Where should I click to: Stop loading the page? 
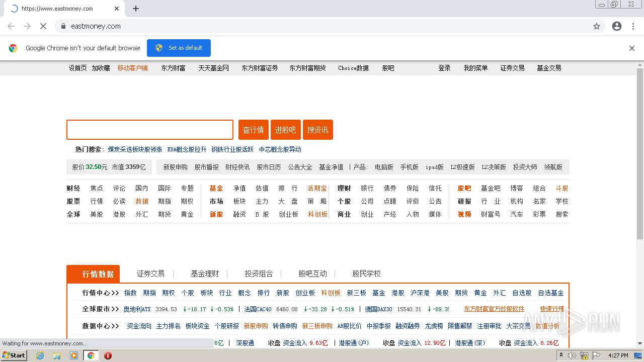pos(43,26)
